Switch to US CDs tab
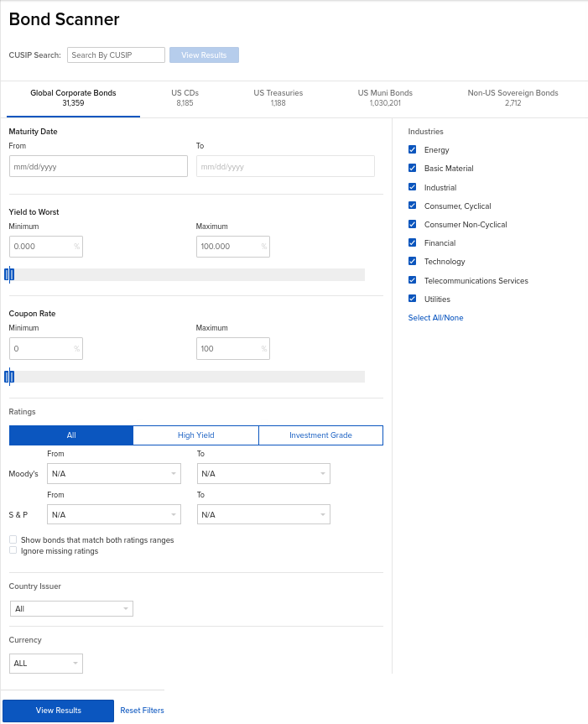Image resolution: width=588 pixels, height=724 pixels. point(185,98)
